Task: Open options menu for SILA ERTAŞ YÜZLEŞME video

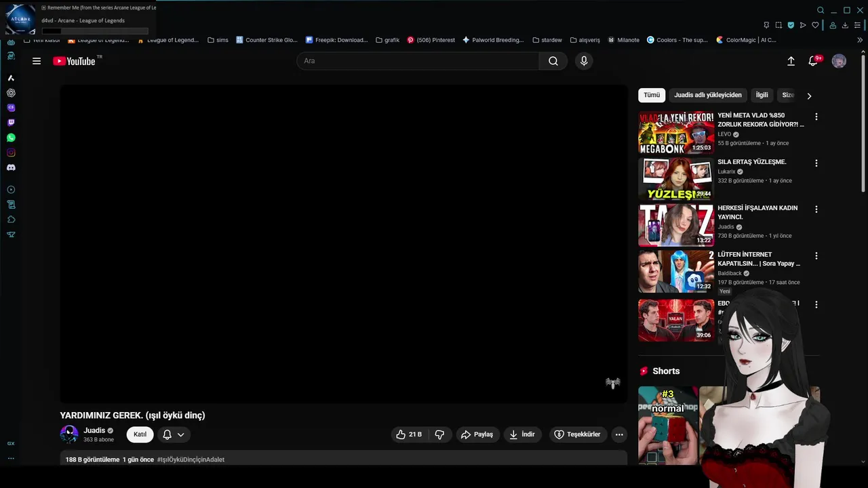Action: [x=816, y=163]
